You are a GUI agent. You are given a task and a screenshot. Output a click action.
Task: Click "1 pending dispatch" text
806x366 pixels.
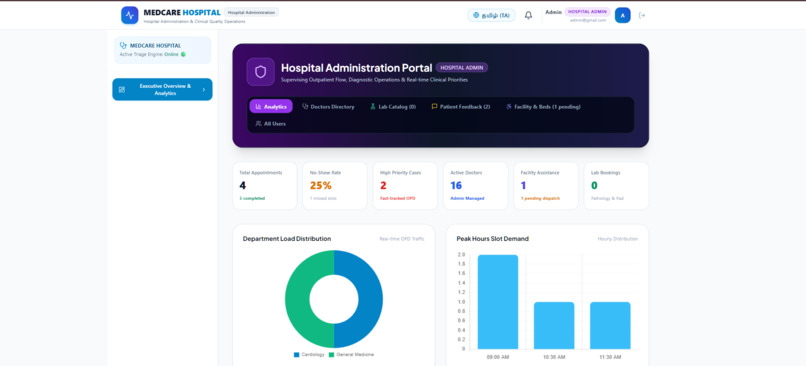pyautogui.click(x=540, y=198)
